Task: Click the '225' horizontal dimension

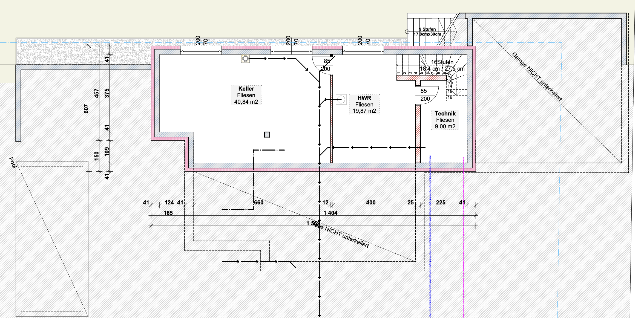Action: tap(441, 203)
